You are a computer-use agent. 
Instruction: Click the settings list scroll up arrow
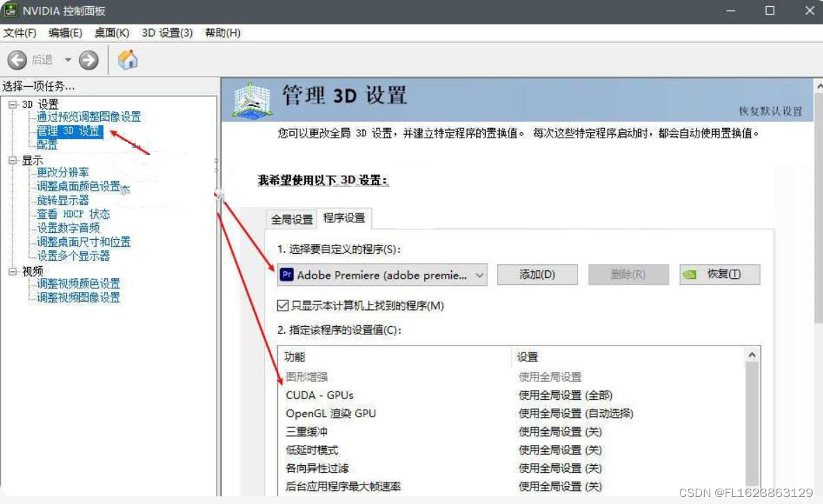pos(752,355)
